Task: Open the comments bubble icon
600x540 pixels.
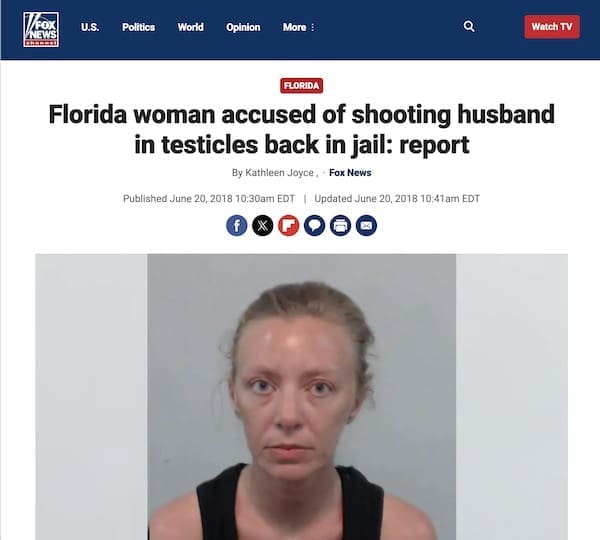Action: tap(315, 225)
